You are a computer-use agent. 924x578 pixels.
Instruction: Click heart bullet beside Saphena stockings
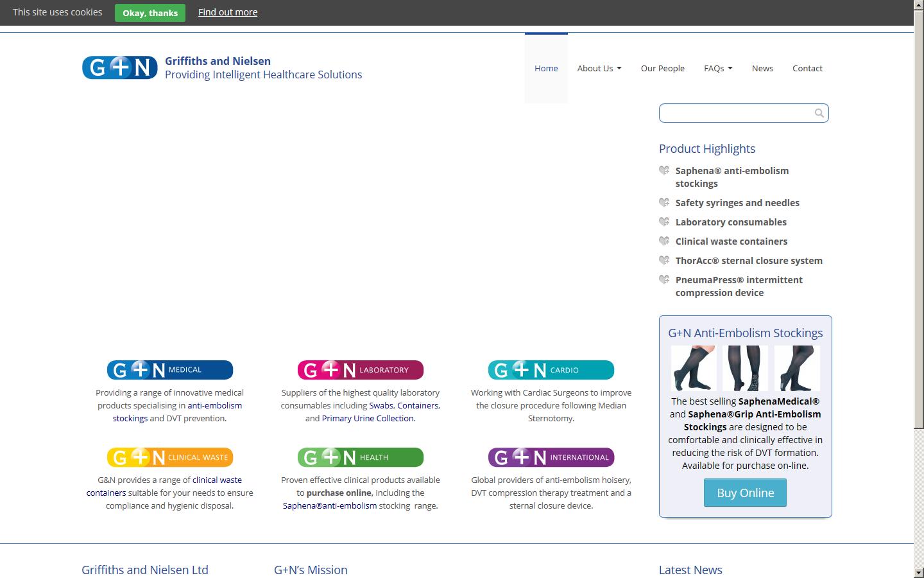click(664, 170)
